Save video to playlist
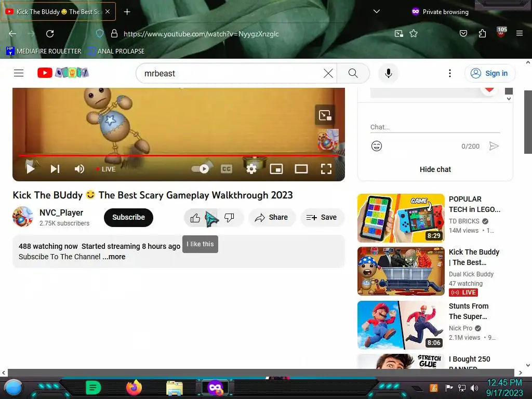Image resolution: width=532 pixels, height=399 pixels. pos(322,218)
